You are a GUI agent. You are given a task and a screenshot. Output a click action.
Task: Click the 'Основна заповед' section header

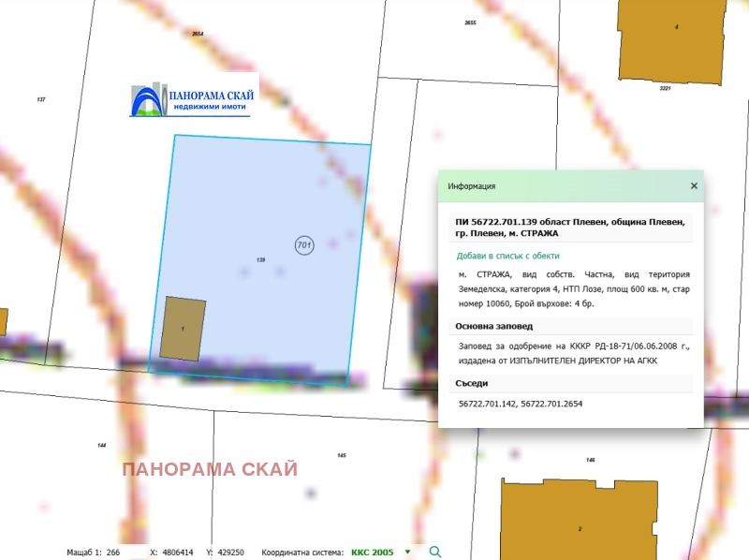pos(493,326)
